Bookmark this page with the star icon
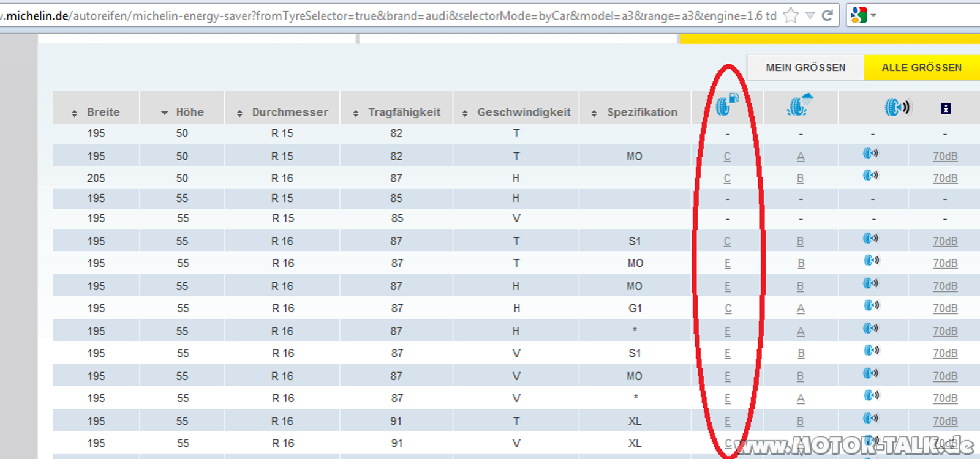 point(791,15)
